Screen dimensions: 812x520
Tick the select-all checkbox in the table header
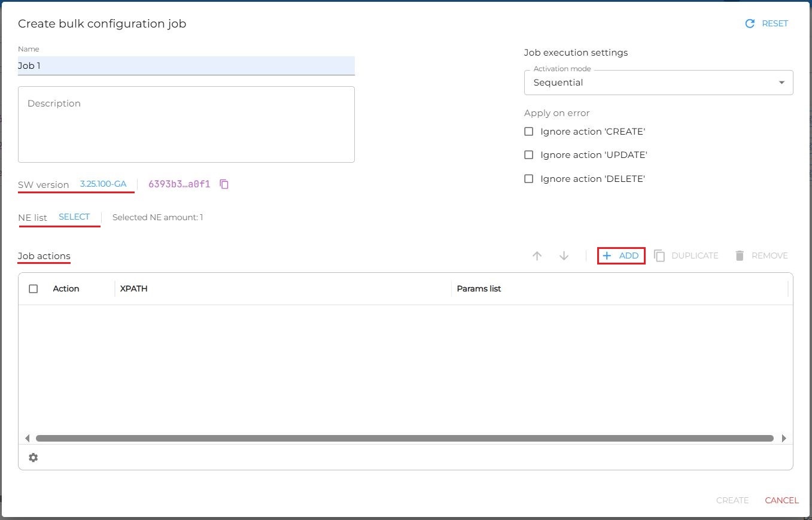(34, 288)
